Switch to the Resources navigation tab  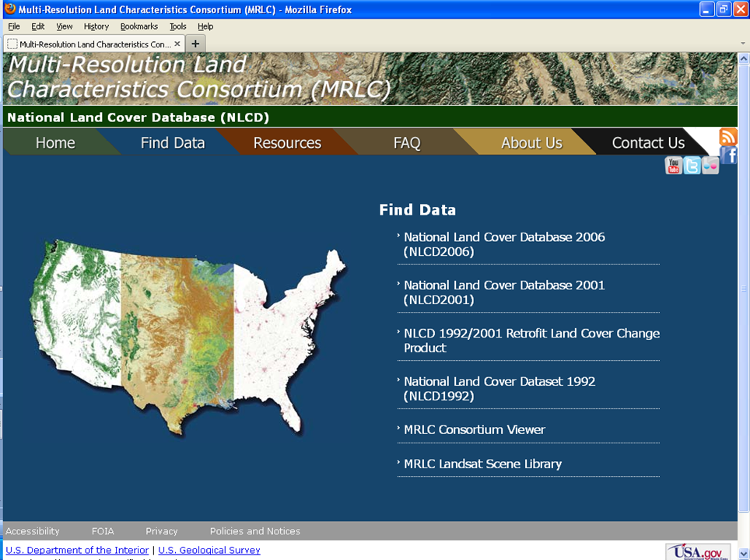coord(287,142)
